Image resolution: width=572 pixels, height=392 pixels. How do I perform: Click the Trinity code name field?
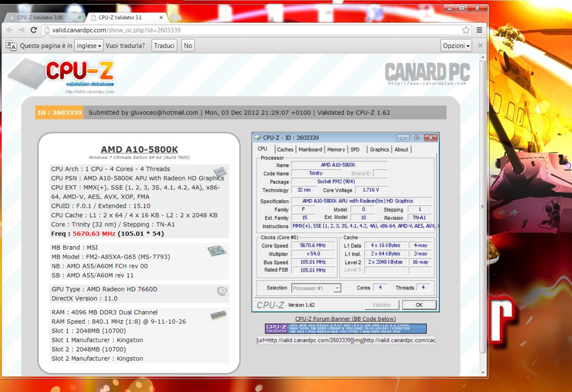click(316, 173)
